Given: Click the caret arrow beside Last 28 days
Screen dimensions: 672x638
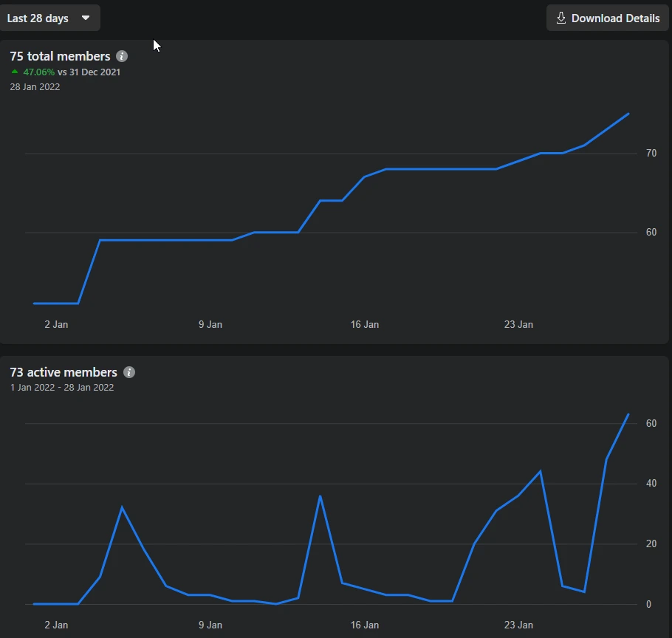Looking at the screenshot, I should coord(86,18).
